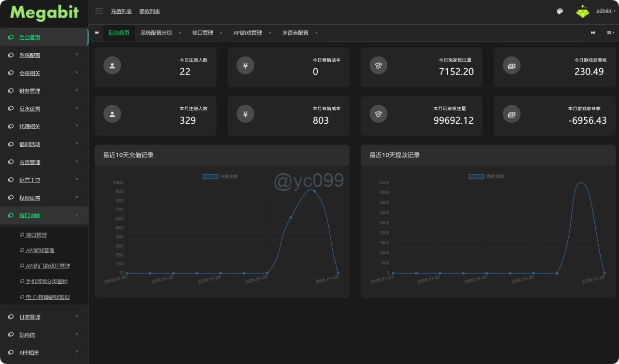Image resolution: width=619 pixels, height=364 pixels.
Task: Click the yen icon on 今日营销成本 card
Action: (x=245, y=66)
